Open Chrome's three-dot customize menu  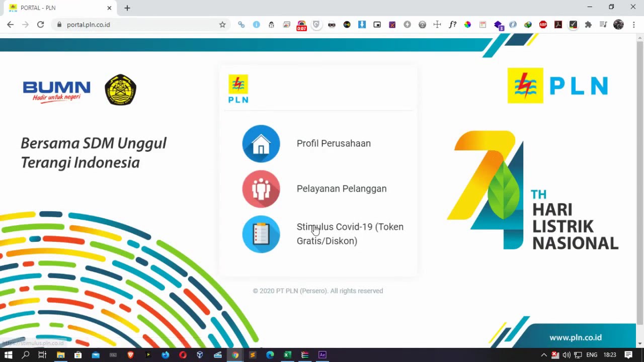pyautogui.click(x=634, y=24)
